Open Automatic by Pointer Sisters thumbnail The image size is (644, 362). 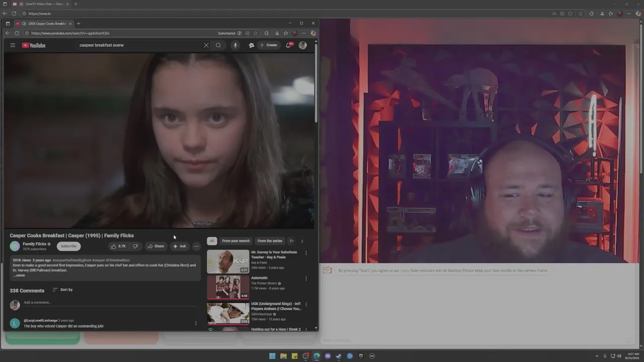point(228,287)
